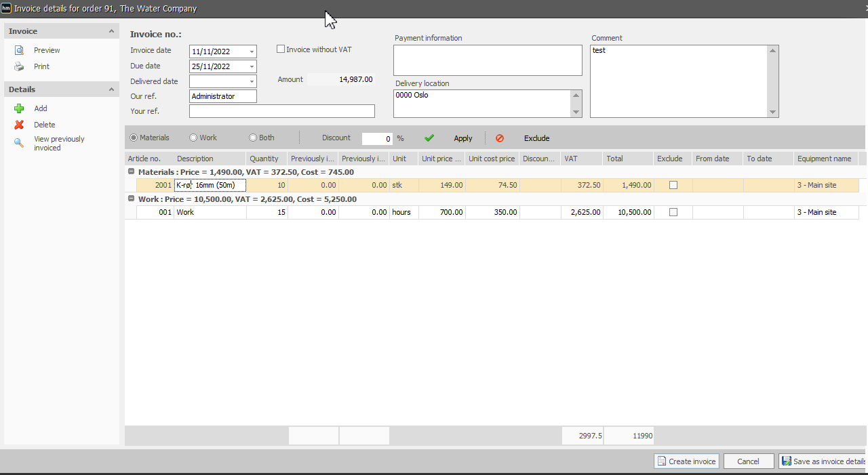The image size is (868, 475).
Task: Click the green checkmark Apply icon
Action: pyautogui.click(x=429, y=138)
